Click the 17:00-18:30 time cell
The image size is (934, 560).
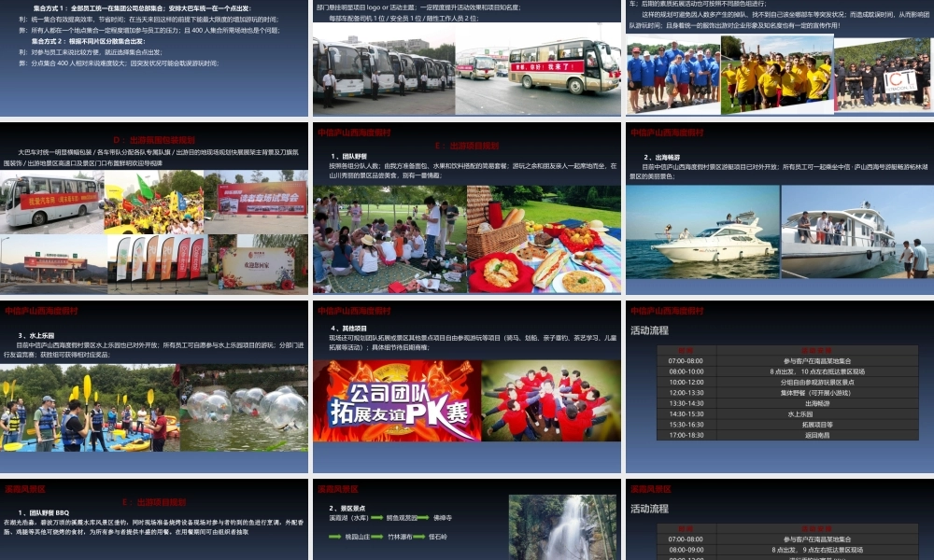(x=686, y=435)
